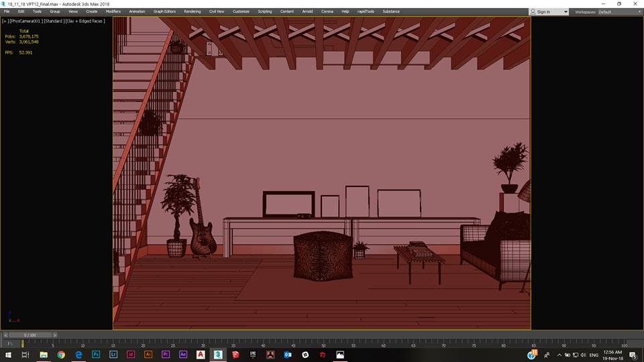Open Adobe Illustrator taskbar icon
The width and height of the screenshot is (644, 362).
(x=148, y=355)
